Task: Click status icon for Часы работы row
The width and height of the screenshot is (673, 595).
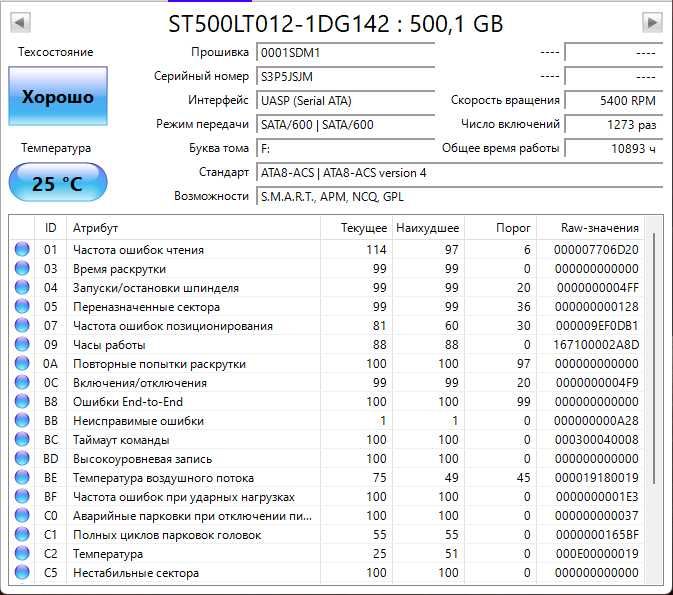Action: click(22, 344)
